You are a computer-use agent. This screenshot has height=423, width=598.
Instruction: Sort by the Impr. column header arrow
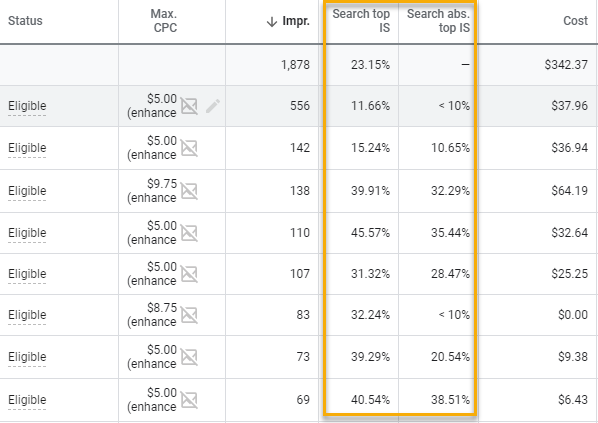(x=272, y=22)
